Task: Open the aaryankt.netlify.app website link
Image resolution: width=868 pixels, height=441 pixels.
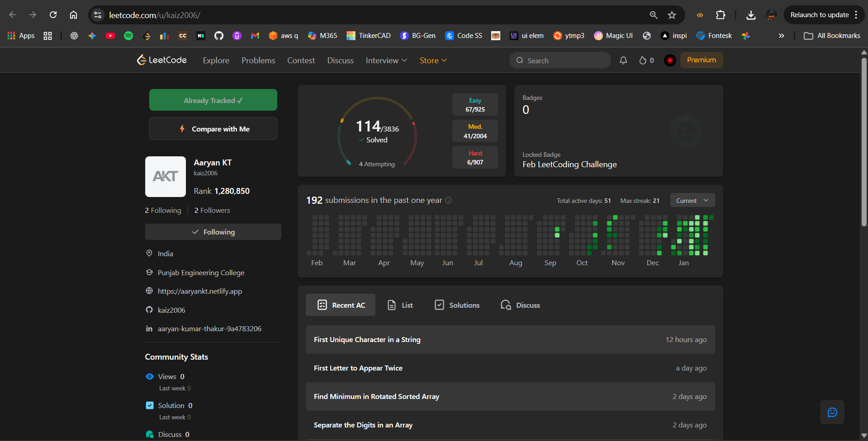Action: (x=199, y=291)
